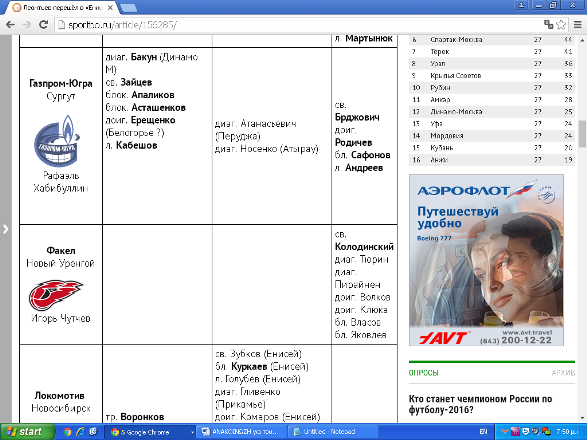
Task: Bookmark this page with the star icon
Action: point(561,25)
